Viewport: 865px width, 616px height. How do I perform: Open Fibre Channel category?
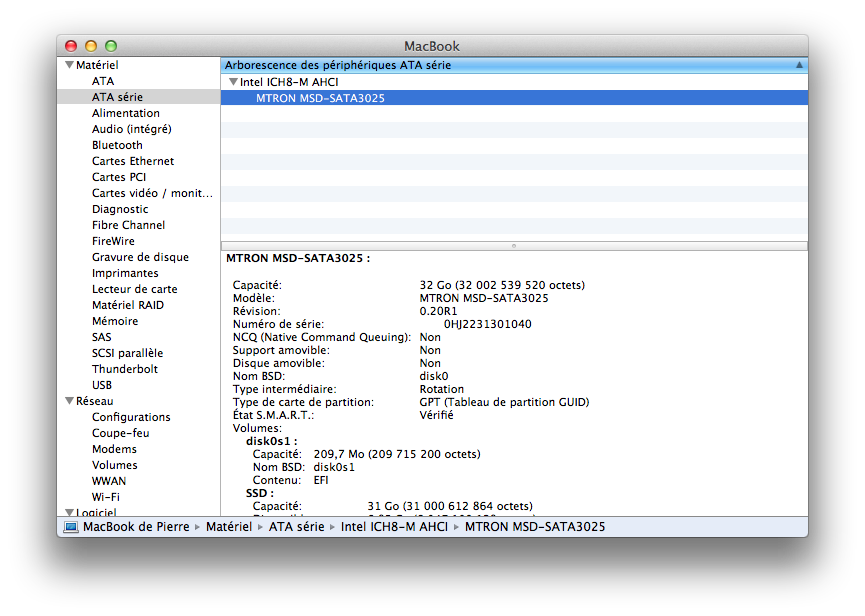point(129,225)
